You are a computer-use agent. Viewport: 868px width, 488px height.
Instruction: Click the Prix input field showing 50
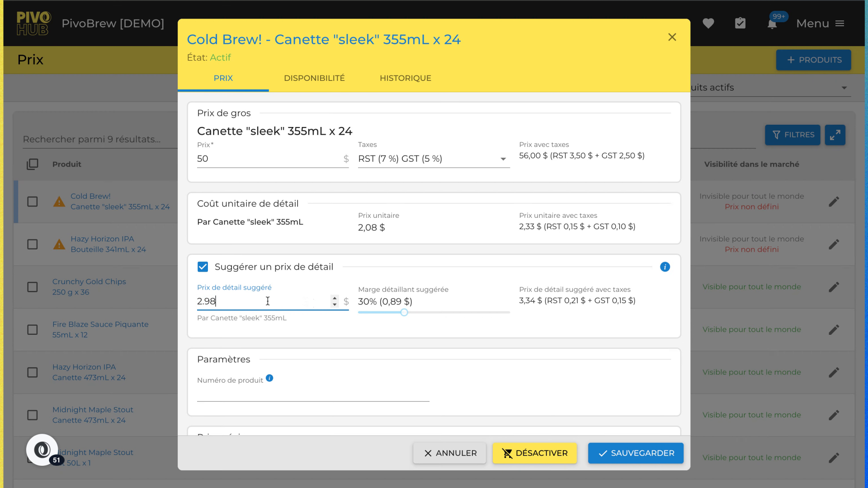[x=267, y=159]
